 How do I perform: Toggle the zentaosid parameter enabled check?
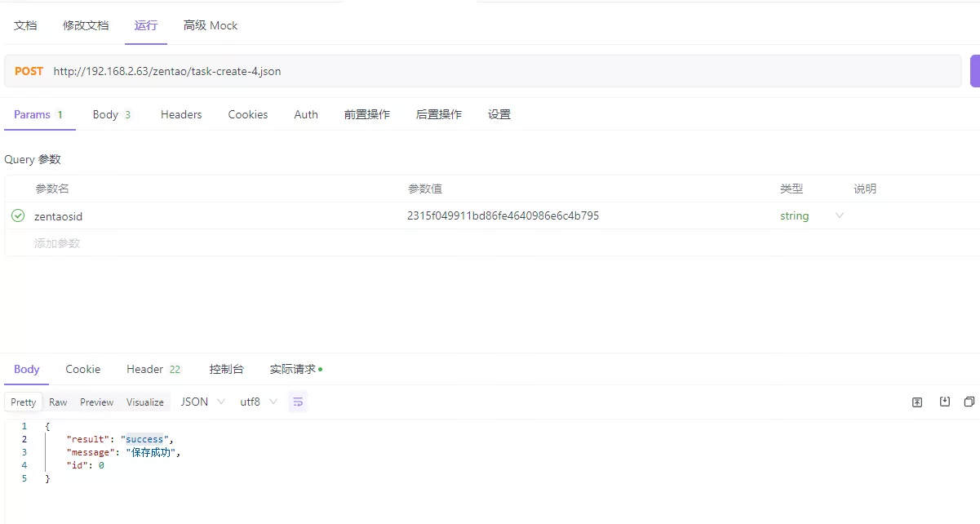[18, 216]
